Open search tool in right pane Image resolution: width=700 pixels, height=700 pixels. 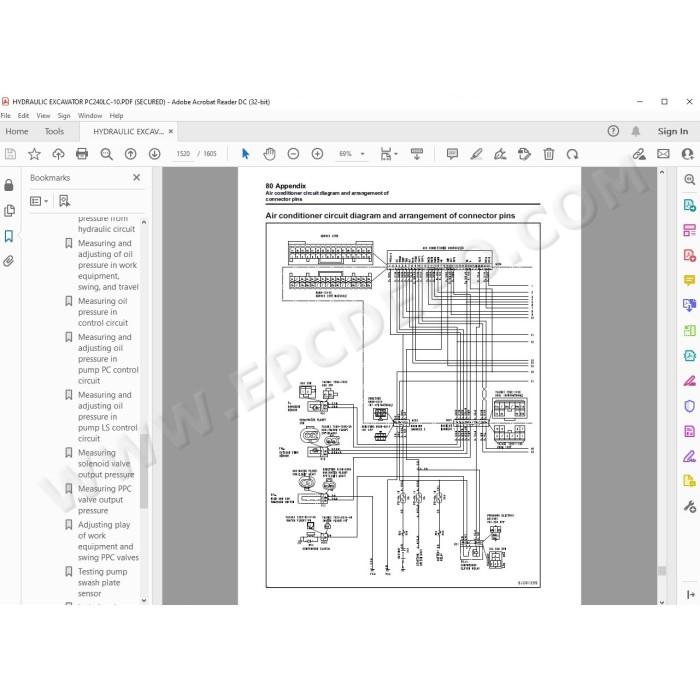tap(689, 179)
